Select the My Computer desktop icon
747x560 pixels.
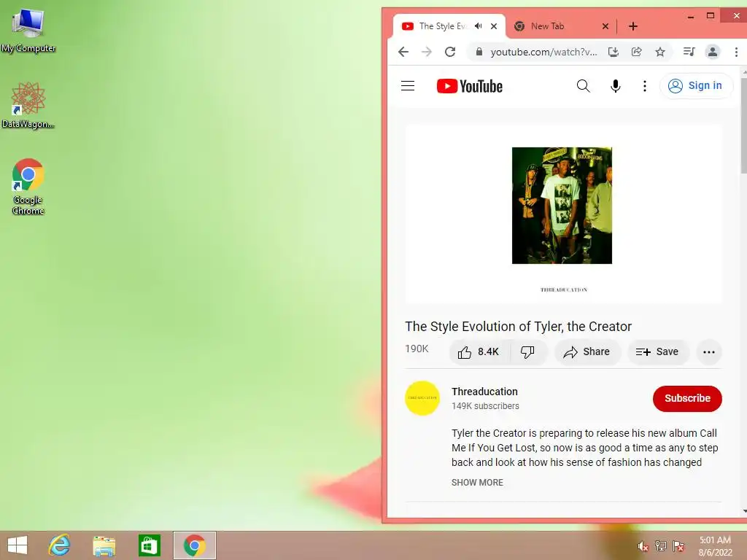28,30
